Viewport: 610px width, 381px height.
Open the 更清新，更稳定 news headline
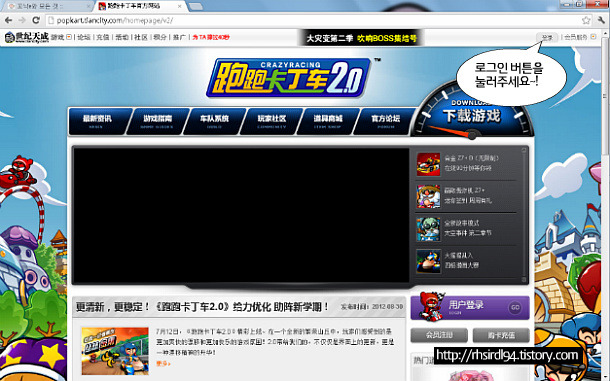click(202, 307)
